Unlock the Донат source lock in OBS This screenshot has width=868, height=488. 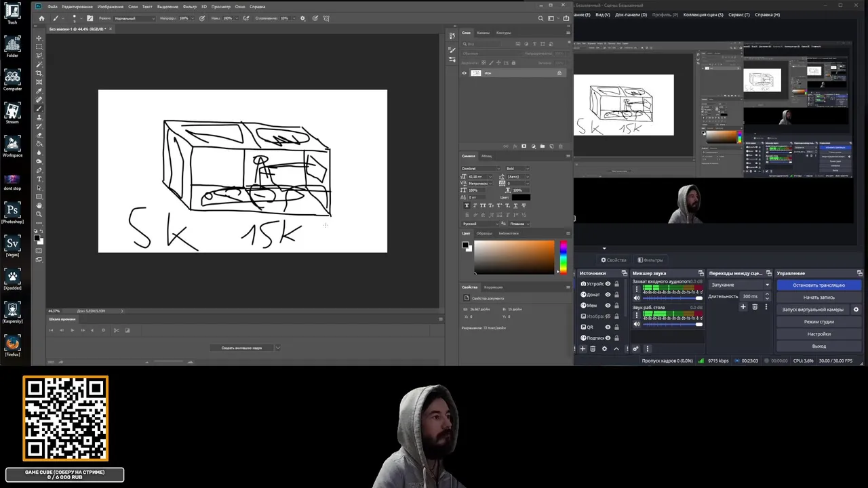click(x=616, y=295)
